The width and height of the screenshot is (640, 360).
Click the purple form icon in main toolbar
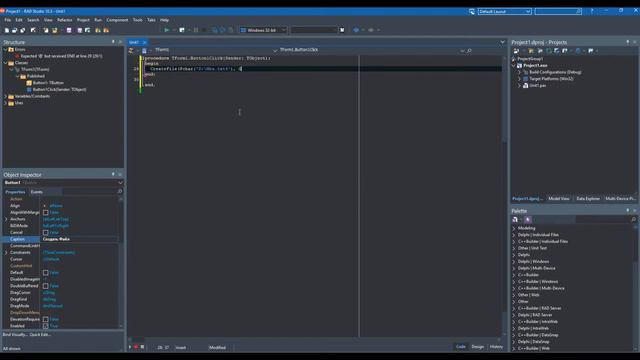69,30
